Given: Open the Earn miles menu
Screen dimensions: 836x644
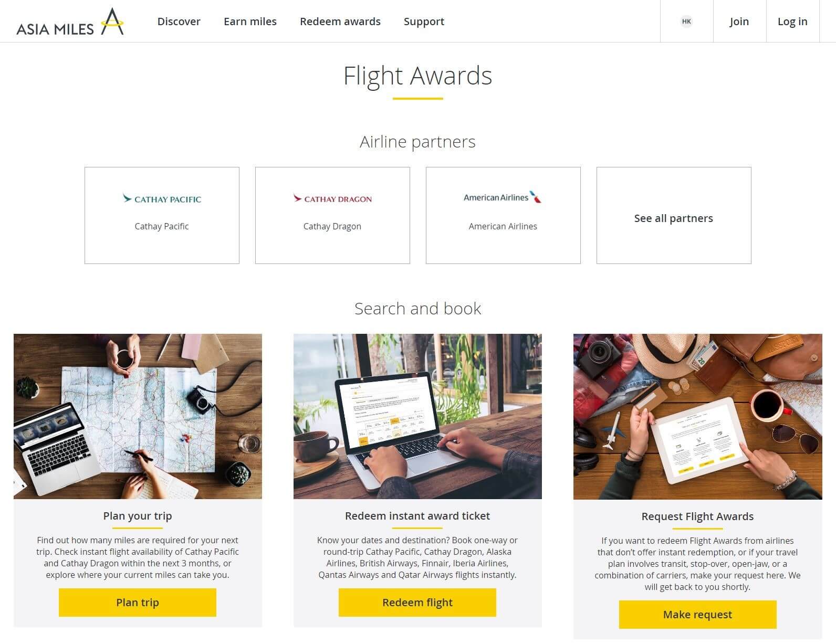Looking at the screenshot, I should pyautogui.click(x=250, y=22).
